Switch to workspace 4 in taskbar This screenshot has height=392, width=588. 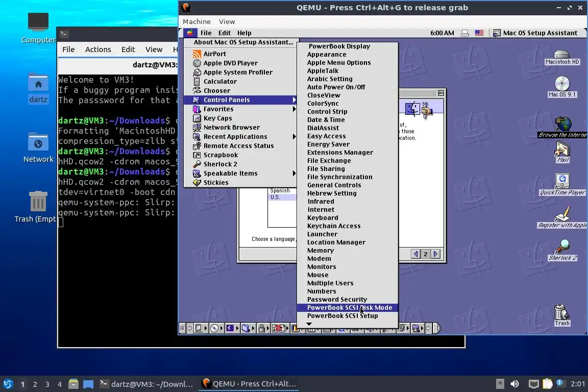click(59, 384)
